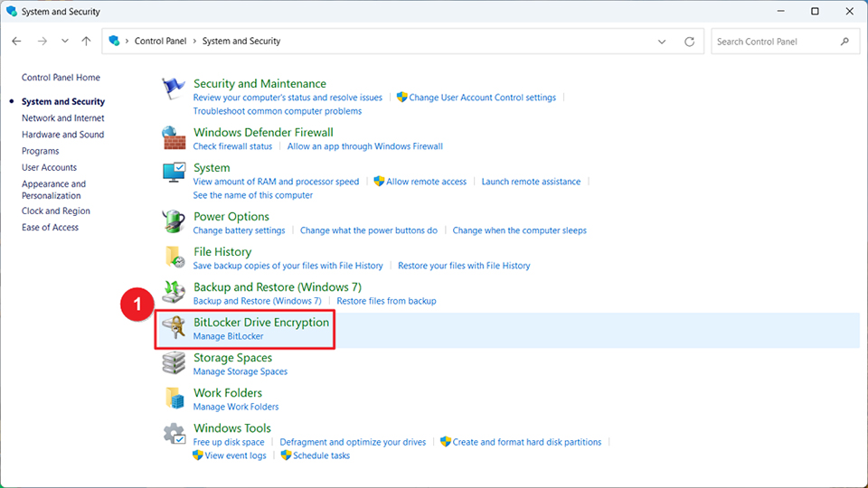Screen dimensions: 868x488
Task: Expand the address bar history dropdown
Action: (x=662, y=42)
